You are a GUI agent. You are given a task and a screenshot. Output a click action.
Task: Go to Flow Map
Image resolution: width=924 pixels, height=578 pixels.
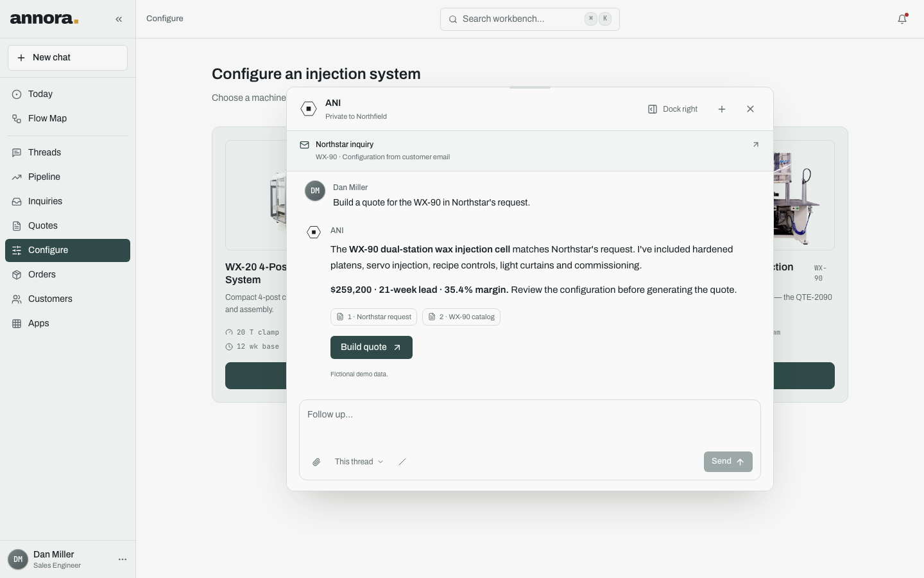tap(67, 119)
